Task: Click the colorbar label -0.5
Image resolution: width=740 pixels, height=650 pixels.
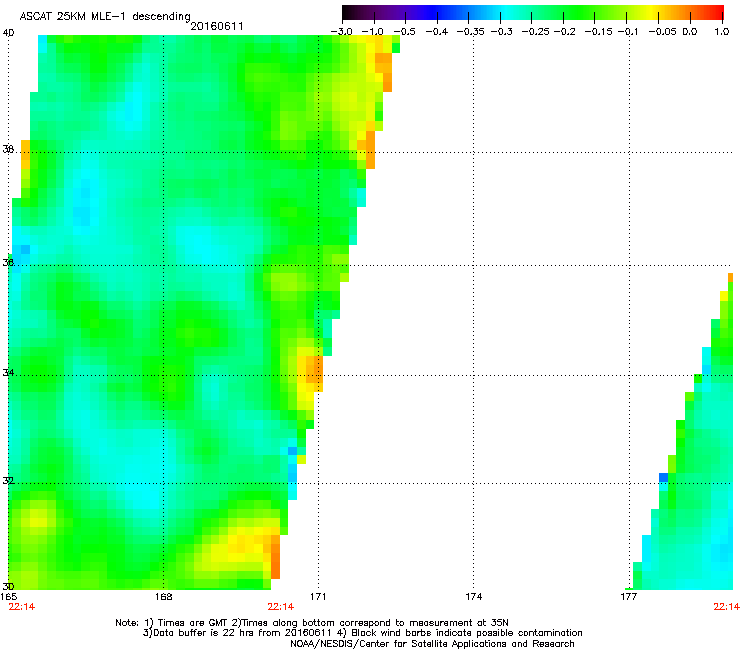Action: [x=404, y=32]
